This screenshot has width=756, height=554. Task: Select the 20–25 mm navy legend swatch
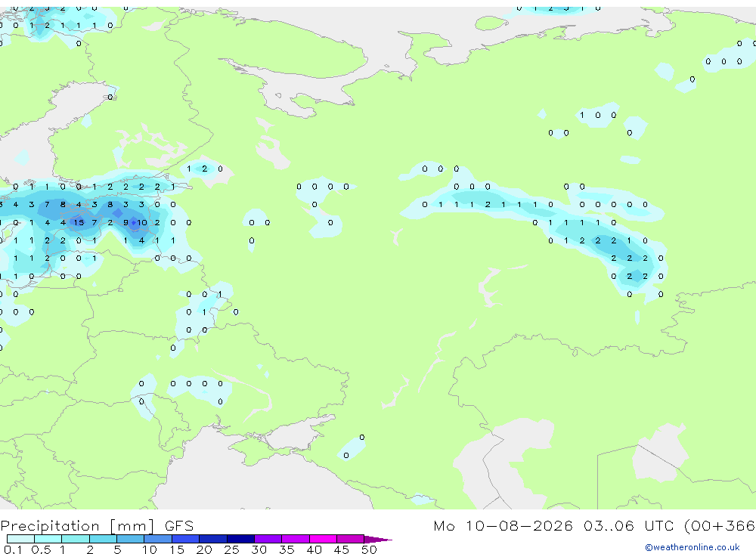pos(212,539)
